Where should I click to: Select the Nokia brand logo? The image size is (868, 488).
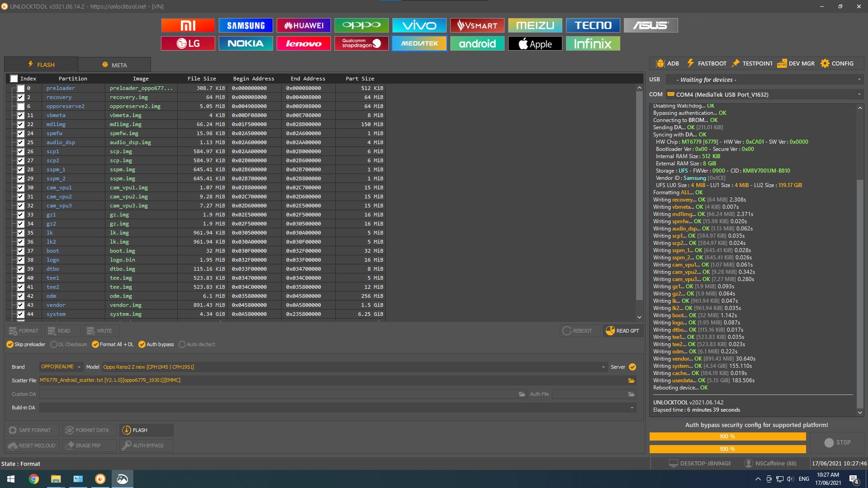246,43
